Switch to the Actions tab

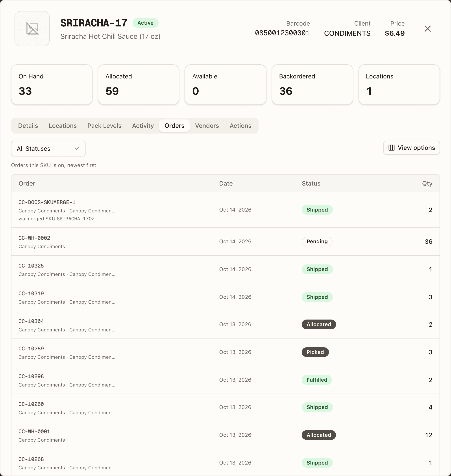(240, 126)
